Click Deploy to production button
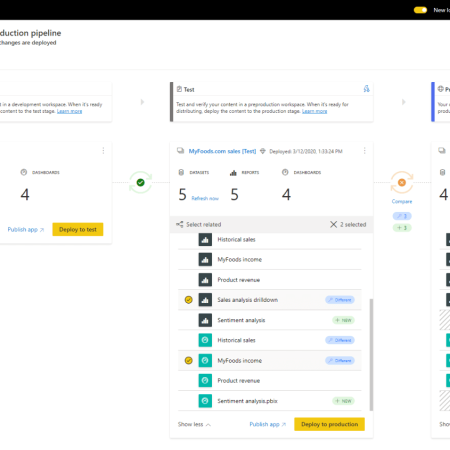The width and height of the screenshot is (450, 450). [329, 424]
